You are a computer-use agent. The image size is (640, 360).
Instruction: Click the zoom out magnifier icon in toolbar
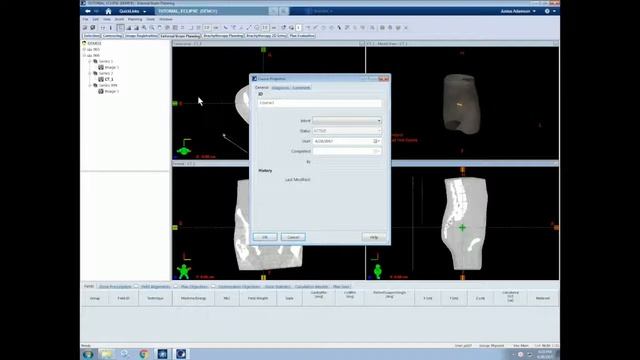[152, 28]
